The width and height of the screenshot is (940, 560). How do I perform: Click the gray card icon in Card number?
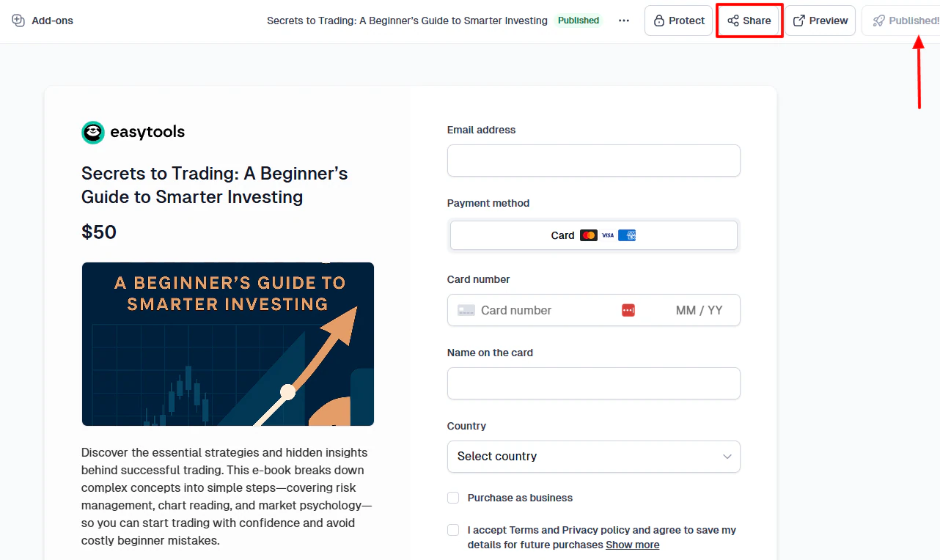pos(466,310)
